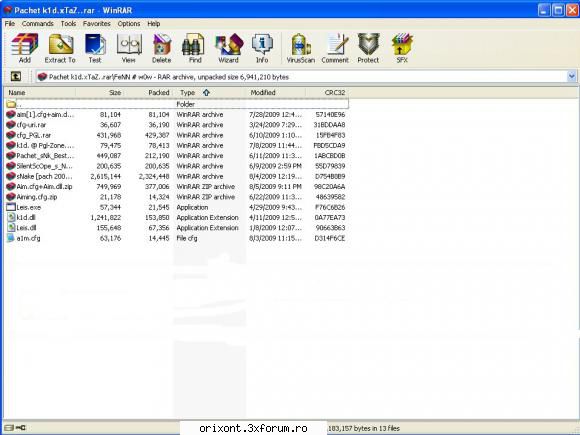Sort by the Type column header
The width and height of the screenshot is (580, 435).
[x=210, y=92]
